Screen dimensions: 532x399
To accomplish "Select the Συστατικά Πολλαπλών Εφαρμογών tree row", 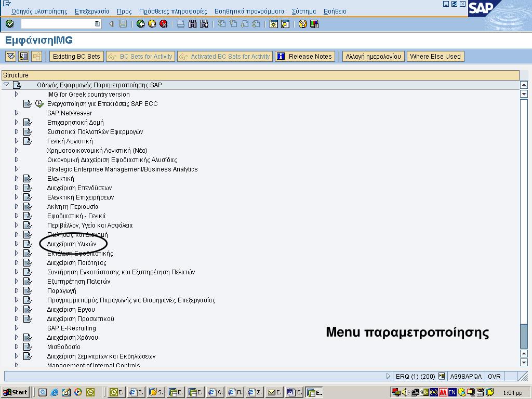I will coord(95,131).
